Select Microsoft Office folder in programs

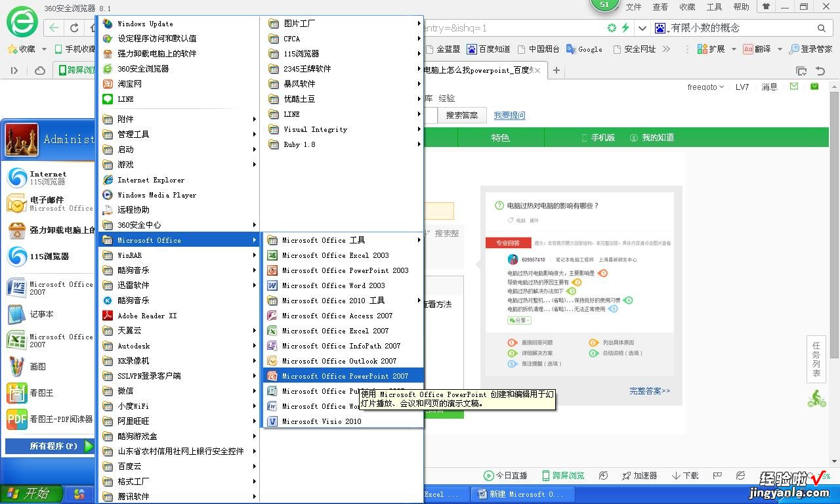click(178, 240)
